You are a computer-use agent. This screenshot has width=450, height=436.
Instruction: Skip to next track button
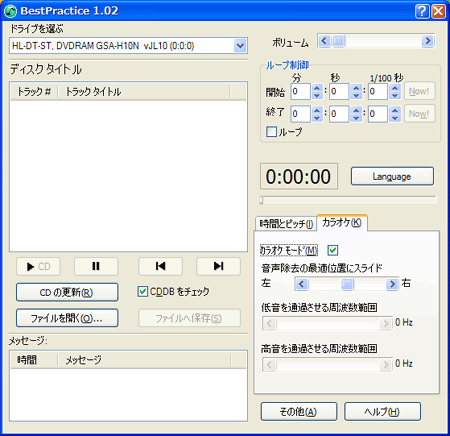coord(218,266)
